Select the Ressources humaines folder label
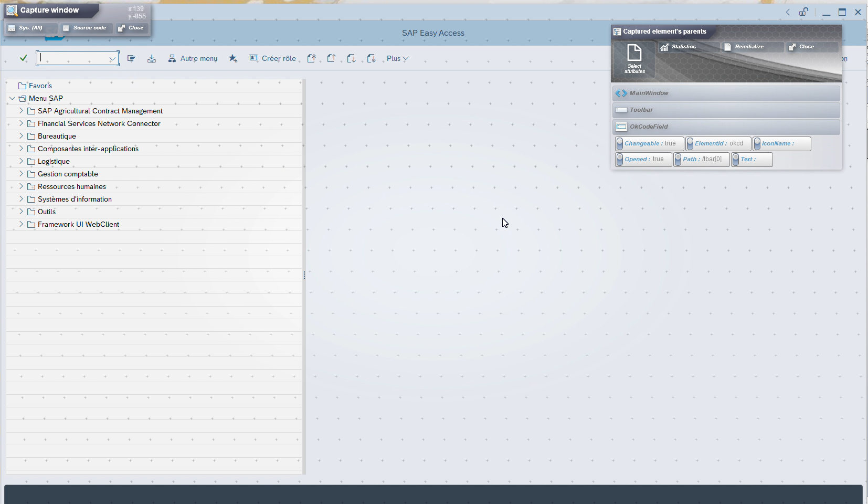 tap(72, 186)
